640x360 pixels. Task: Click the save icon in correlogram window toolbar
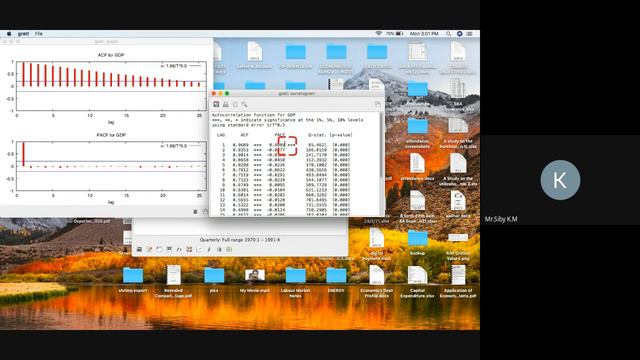(216, 104)
